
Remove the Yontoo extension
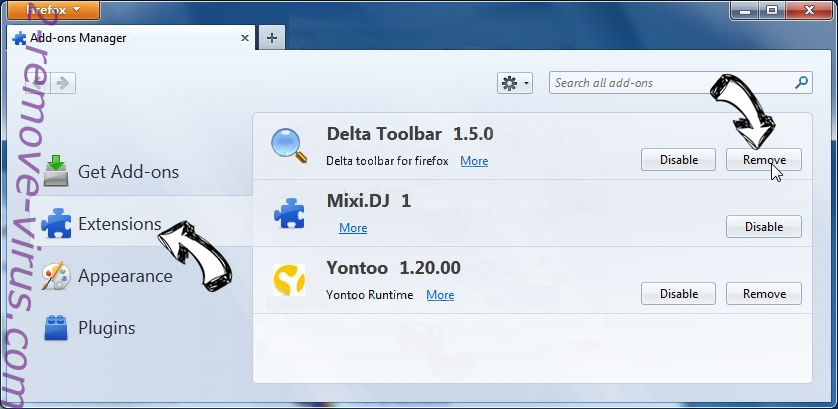tap(764, 294)
